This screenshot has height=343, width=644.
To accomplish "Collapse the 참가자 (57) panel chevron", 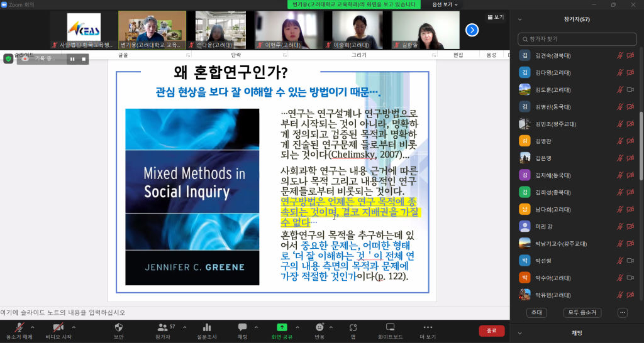I will (519, 19).
